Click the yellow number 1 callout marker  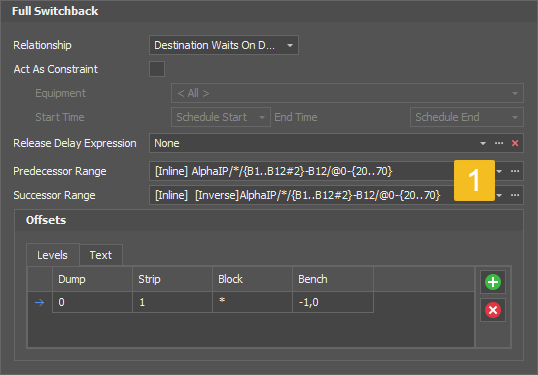[x=474, y=180]
